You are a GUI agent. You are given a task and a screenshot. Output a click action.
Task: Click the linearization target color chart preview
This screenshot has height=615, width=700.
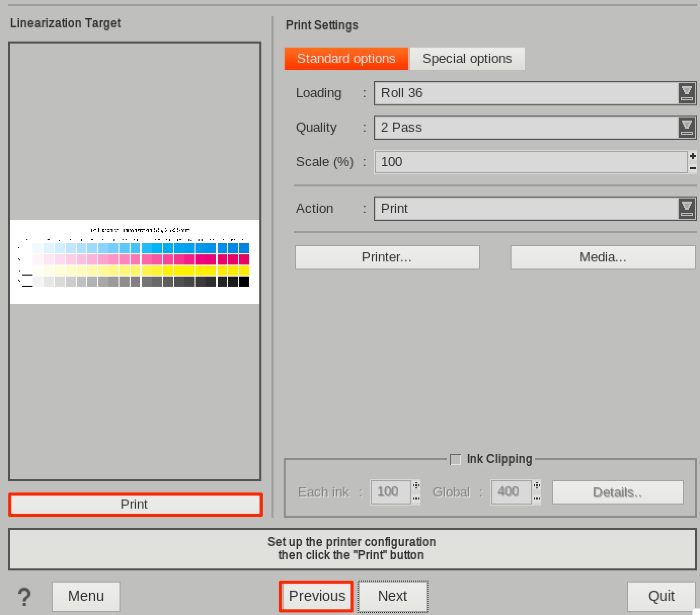click(135, 262)
